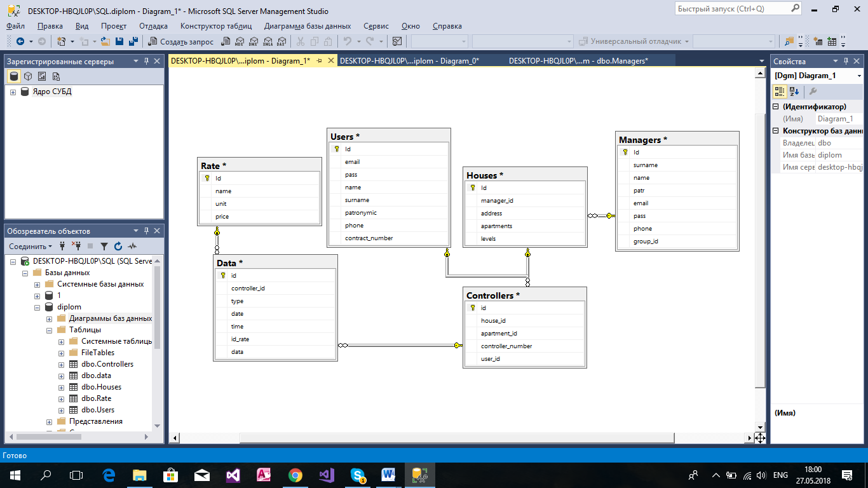Open the Сервис menu

376,26
